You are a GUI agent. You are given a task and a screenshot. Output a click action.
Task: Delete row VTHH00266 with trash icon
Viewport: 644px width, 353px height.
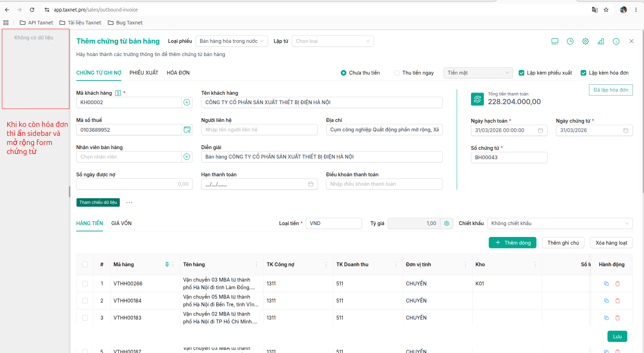point(618,284)
